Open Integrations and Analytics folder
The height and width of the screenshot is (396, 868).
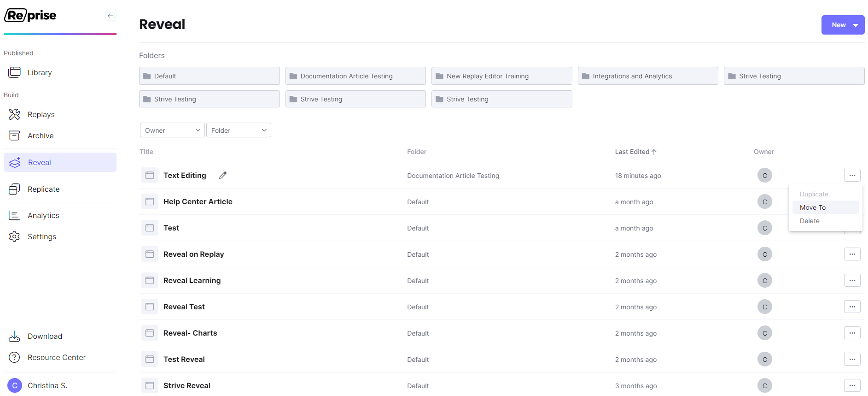(648, 76)
